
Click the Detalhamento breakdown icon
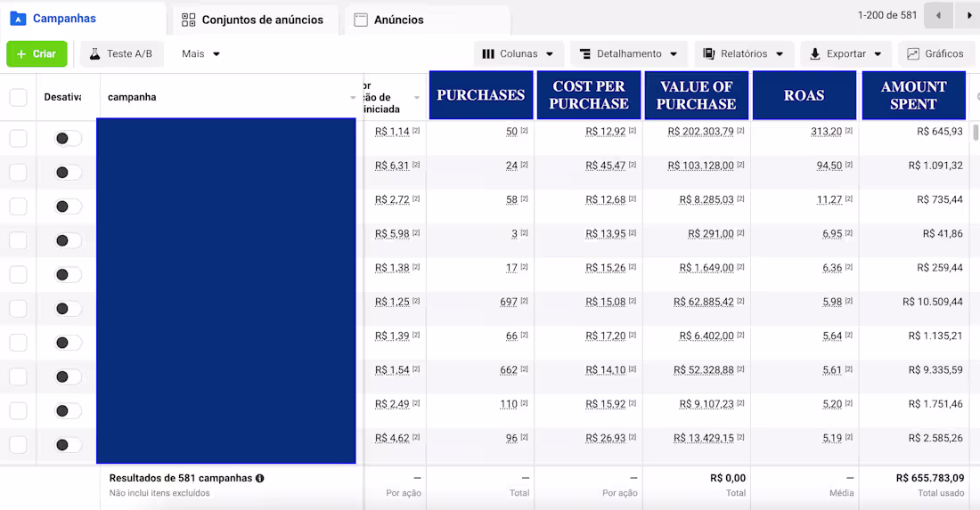(585, 54)
